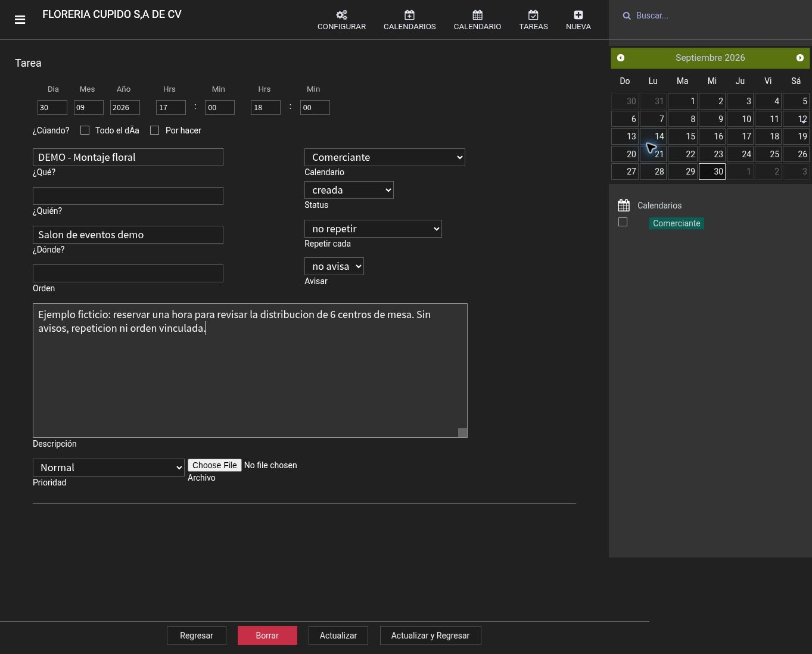Click the Nueva plus icon
Screen dimensions: 812x654
[x=578, y=15]
